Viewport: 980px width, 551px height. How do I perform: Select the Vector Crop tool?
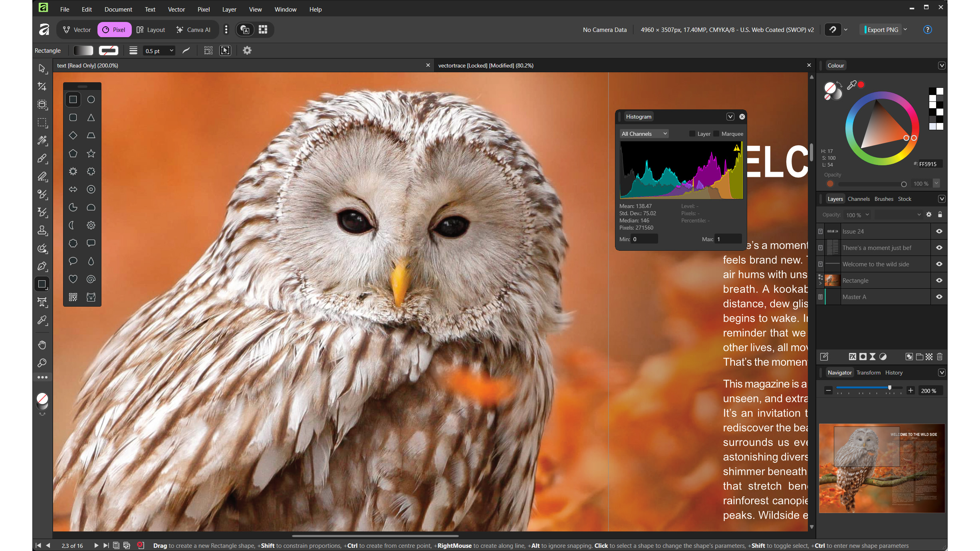[x=42, y=105]
